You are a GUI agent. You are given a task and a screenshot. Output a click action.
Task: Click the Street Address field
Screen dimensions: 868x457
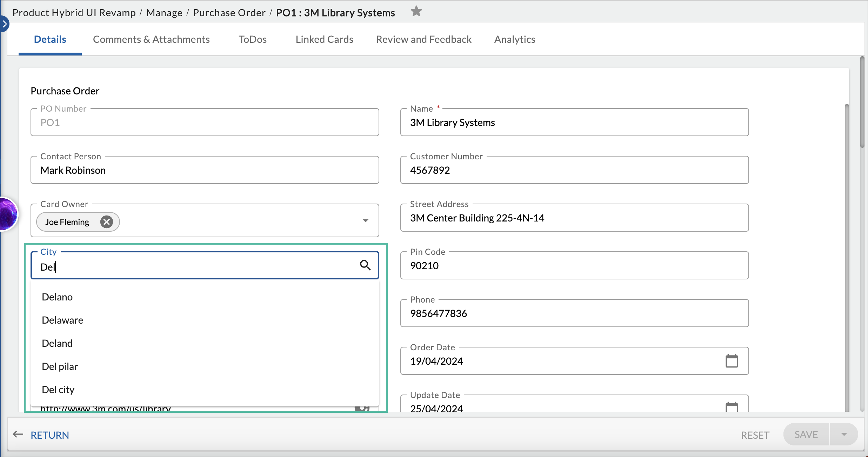(574, 218)
